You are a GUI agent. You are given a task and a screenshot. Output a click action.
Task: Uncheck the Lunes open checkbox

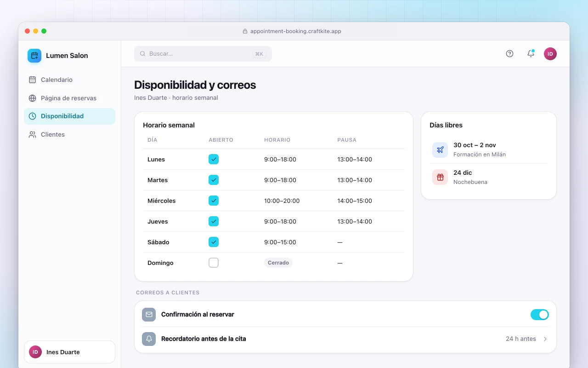tap(214, 159)
